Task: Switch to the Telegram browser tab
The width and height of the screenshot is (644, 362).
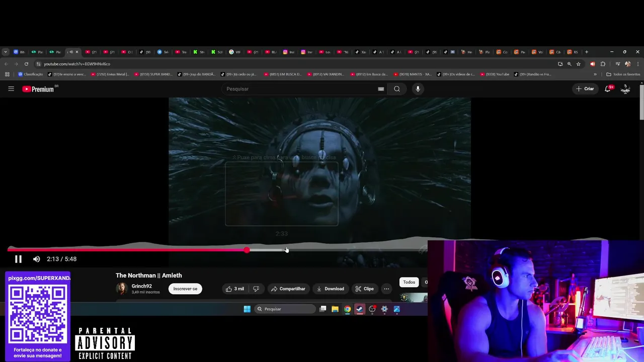Action: click(x=163, y=52)
